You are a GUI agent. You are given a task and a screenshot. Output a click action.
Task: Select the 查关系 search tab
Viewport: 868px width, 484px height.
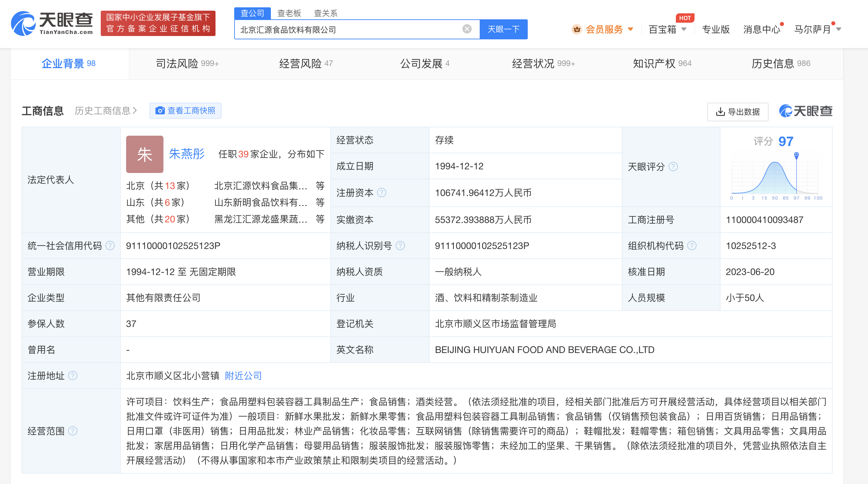click(x=326, y=13)
